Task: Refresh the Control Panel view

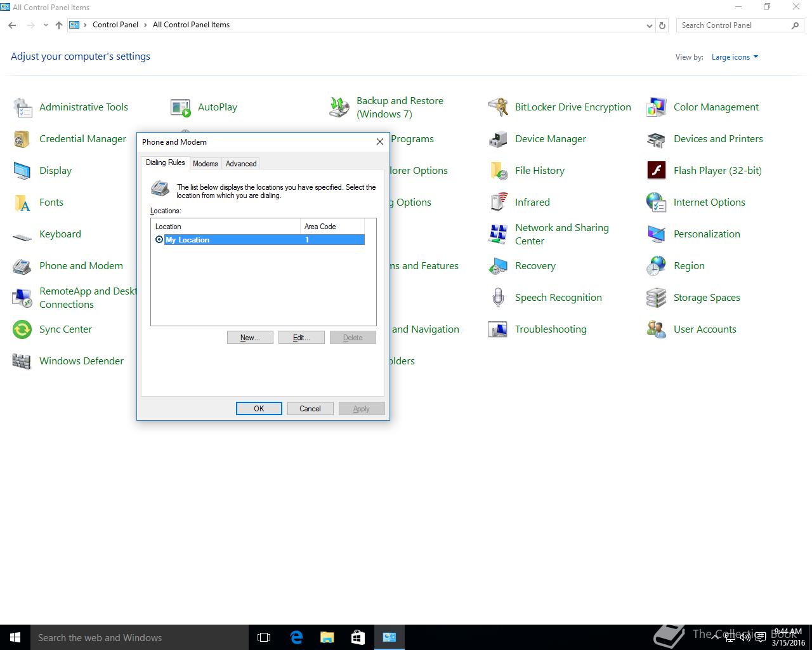Action: pos(662,25)
